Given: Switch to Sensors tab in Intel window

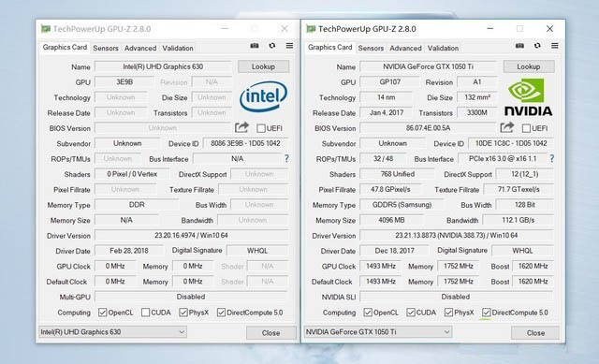Looking at the screenshot, I should [x=106, y=48].
